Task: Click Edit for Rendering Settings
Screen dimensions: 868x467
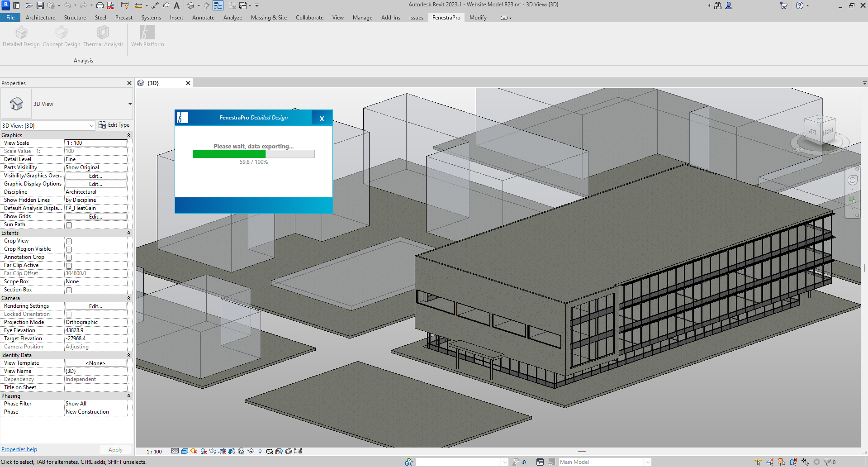Action: (95, 306)
